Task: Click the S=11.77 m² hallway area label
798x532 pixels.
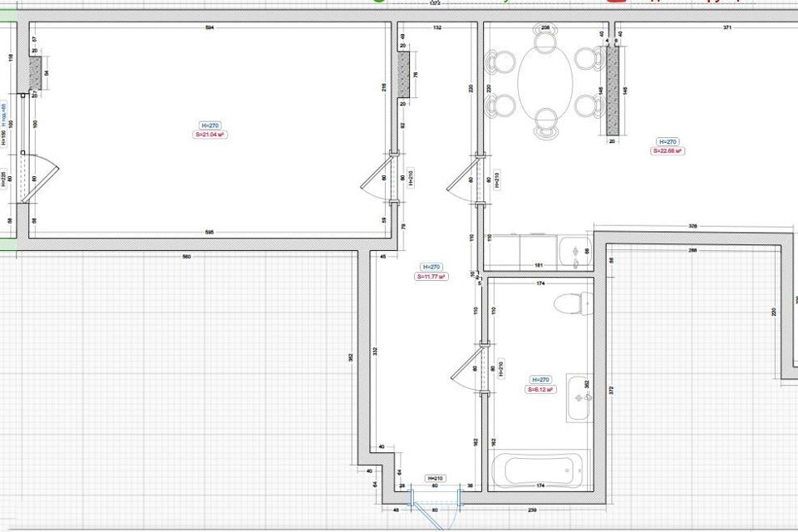Action: point(431,276)
